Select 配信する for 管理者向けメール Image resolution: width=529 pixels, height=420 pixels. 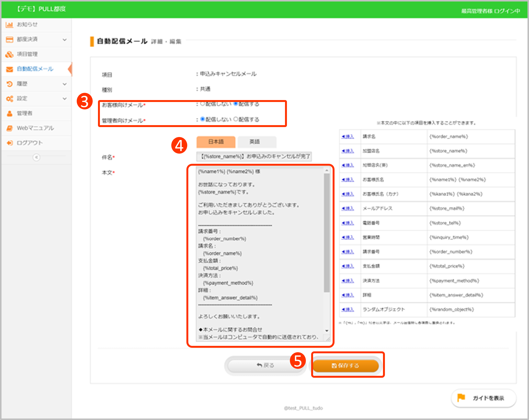[x=235, y=119]
